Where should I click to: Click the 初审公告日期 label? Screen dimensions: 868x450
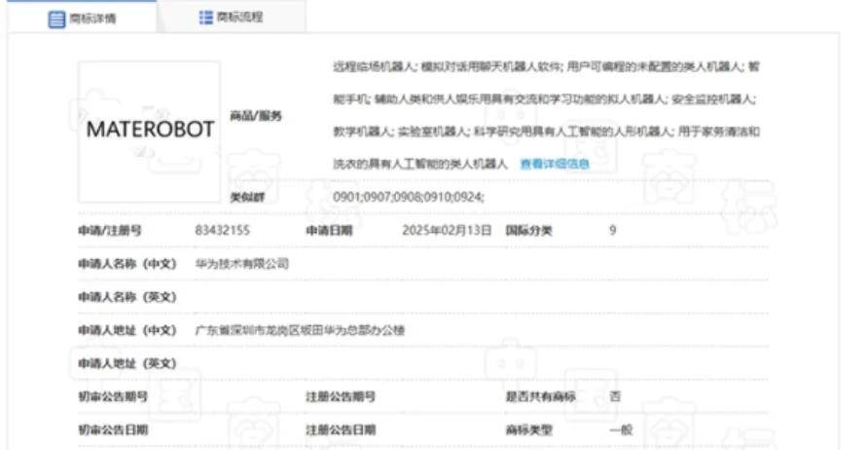(x=113, y=431)
